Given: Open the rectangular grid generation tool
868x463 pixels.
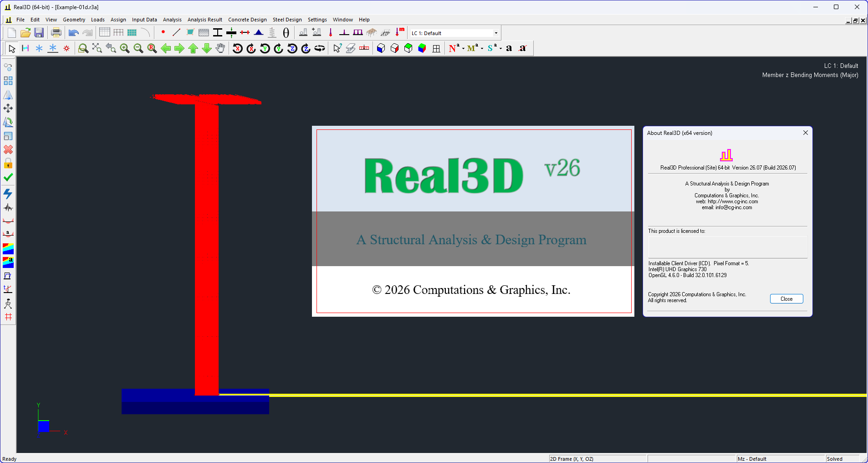Looking at the screenshot, I should coord(105,32).
